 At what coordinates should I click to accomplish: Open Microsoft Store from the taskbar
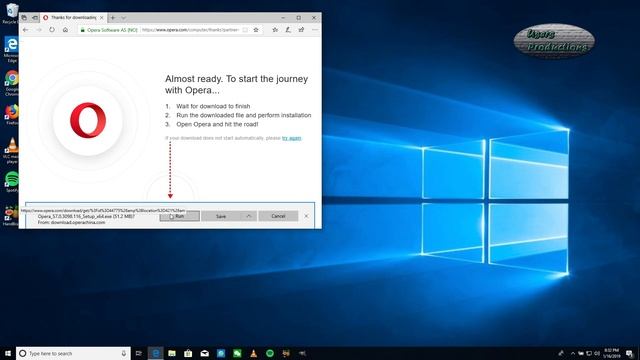[x=188, y=353]
